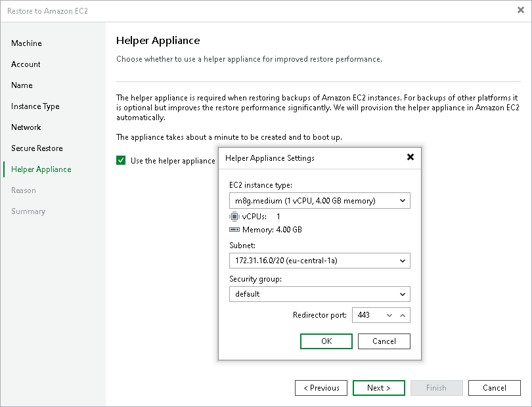Increase the Redirector port value
The width and height of the screenshot is (532, 407).
click(403, 315)
